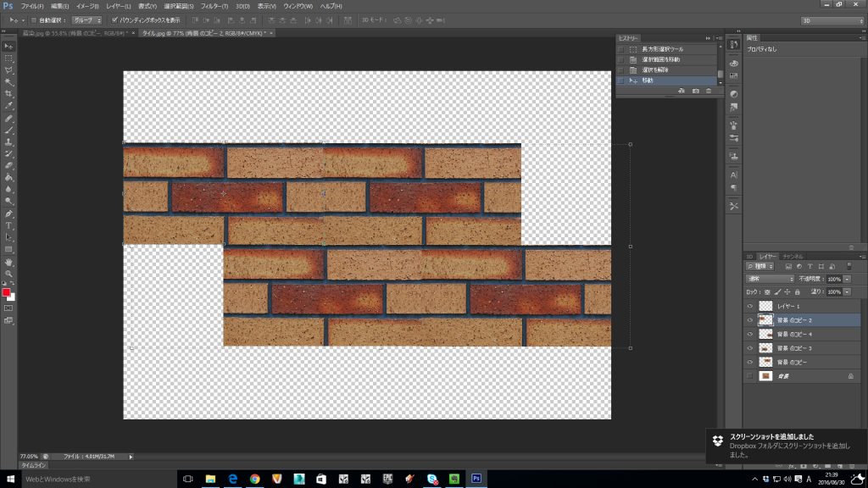Select the Crop tool

(8, 93)
